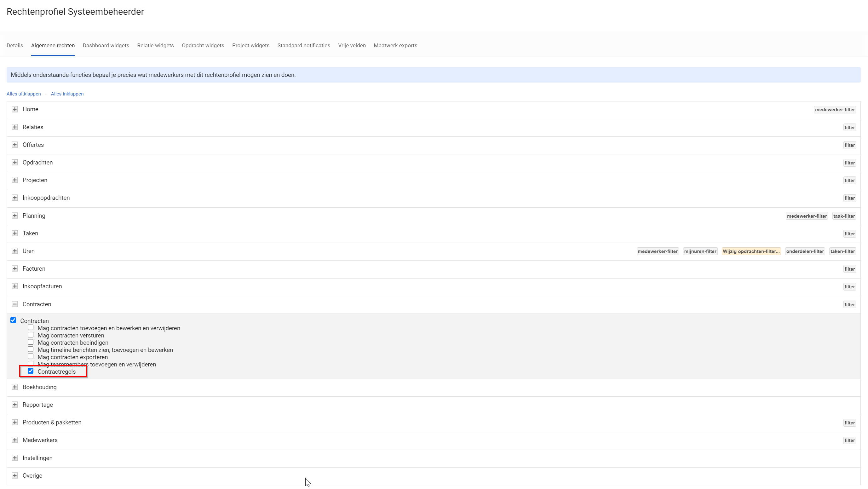This screenshot has width=868, height=489.
Task: Open filter on Contracten row
Action: pos(849,305)
